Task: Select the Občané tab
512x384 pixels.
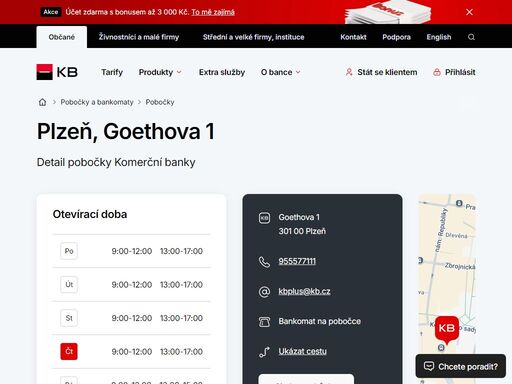Action: 62,37
